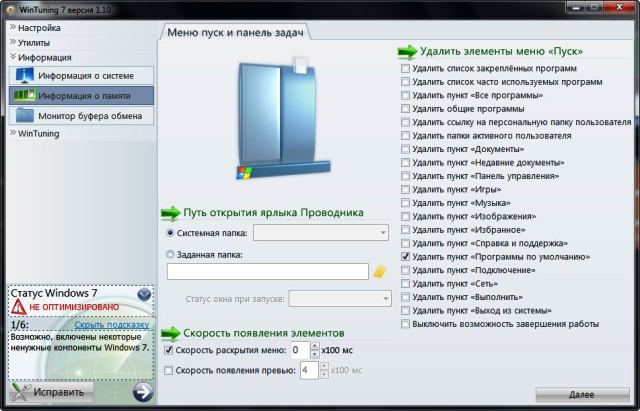Check Удалить папки активного пользователя

click(x=405, y=136)
